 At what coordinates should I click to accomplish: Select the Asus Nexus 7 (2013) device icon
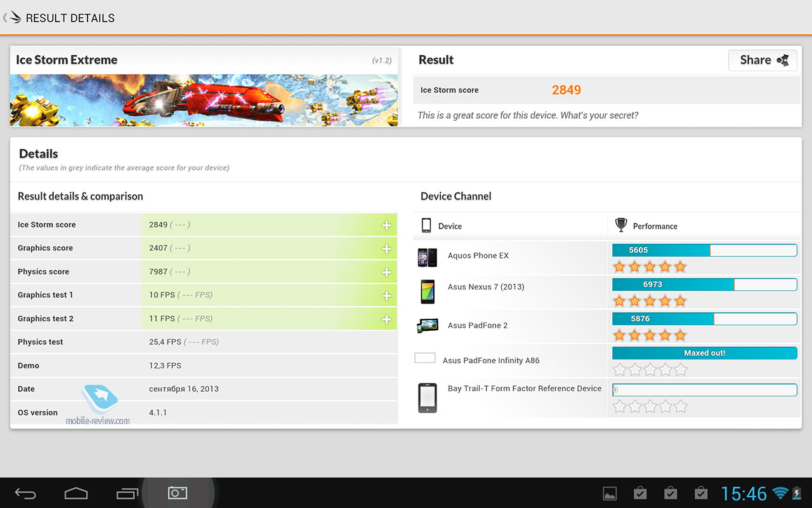(428, 291)
